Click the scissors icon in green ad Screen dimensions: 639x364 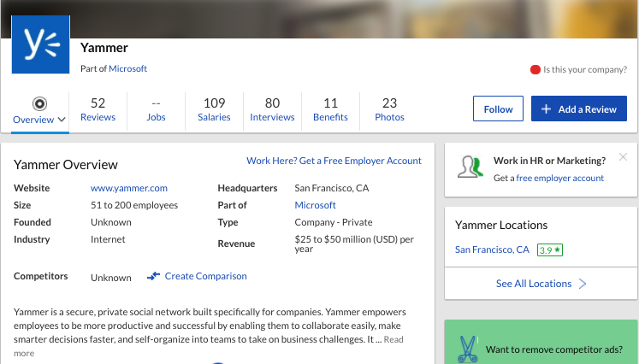pos(467,349)
